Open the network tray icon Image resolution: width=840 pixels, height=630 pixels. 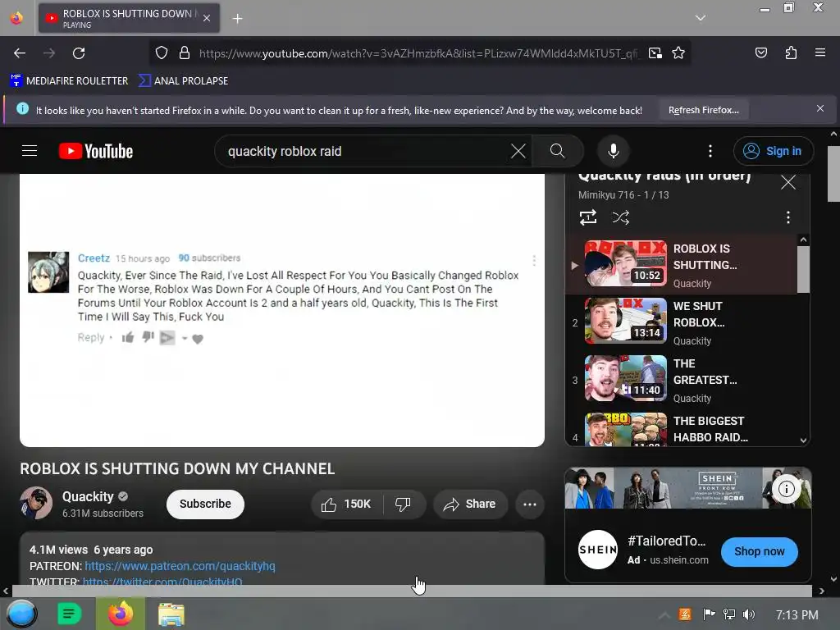[x=728, y=614]
